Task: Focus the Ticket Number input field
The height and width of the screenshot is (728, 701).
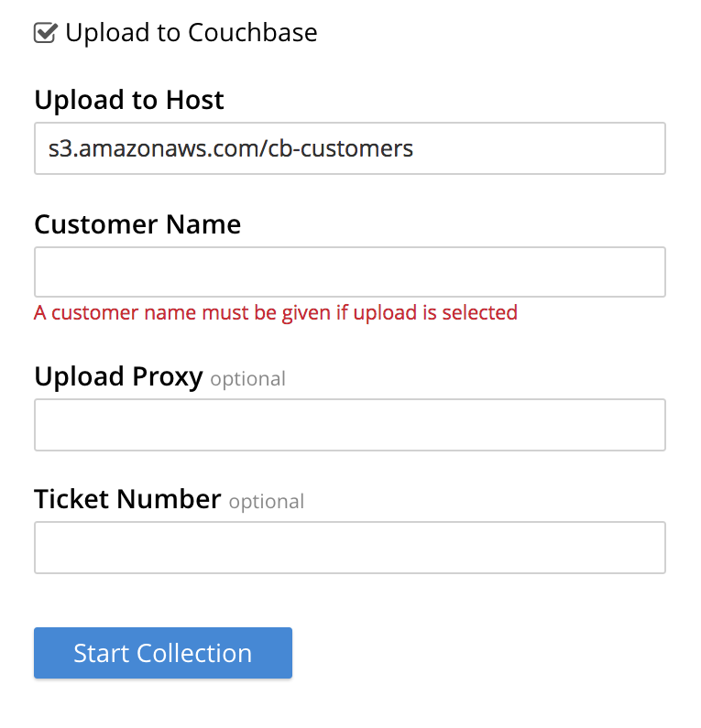Action: [x=349, y=548]
